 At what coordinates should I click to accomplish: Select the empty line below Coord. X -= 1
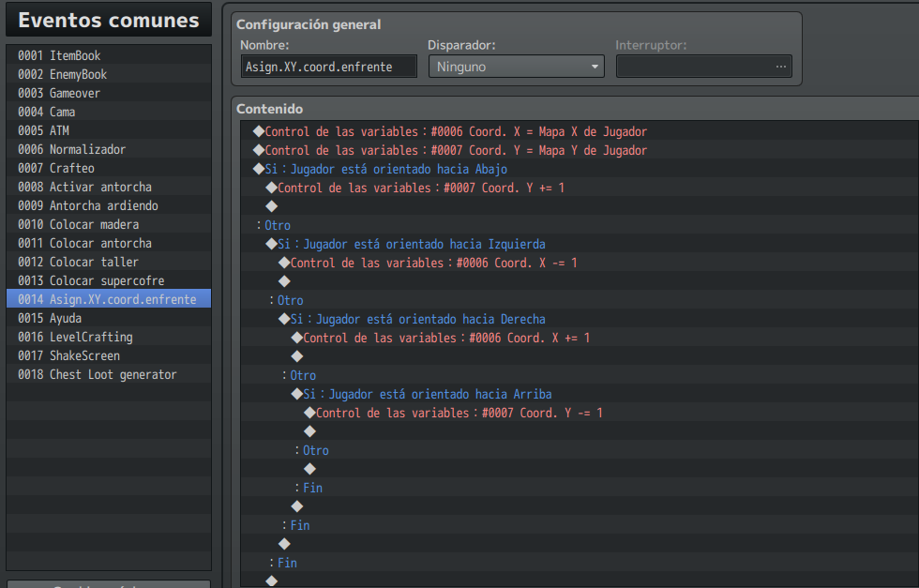(580, 281)
